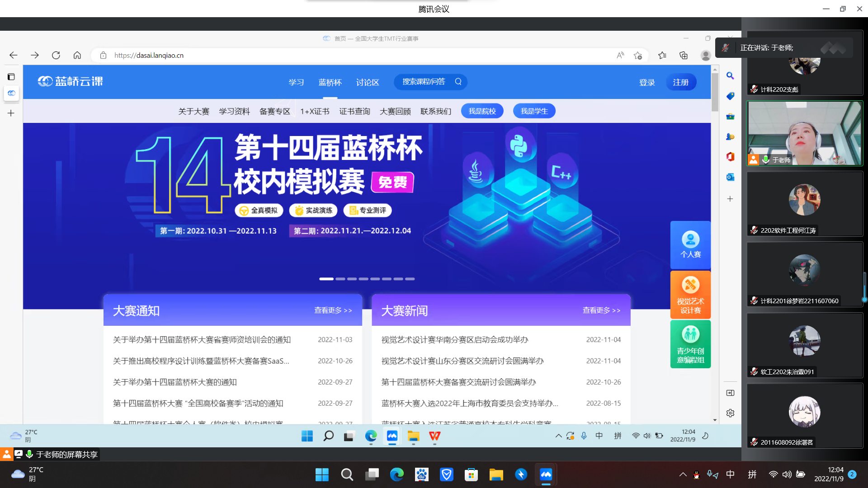Screen dimensions: 868x488
Task: Open the 视觉艺术设计赛 floating shortcut
Action: (690, 295)
